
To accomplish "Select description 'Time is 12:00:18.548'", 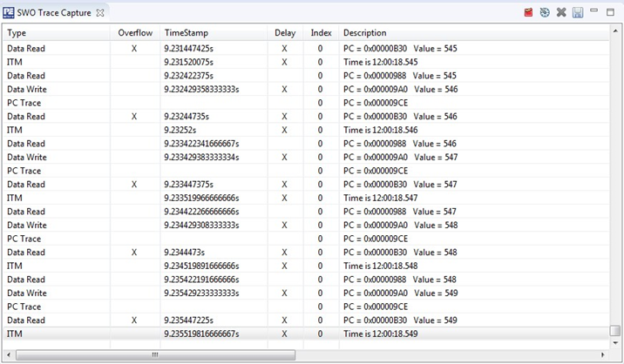I will click(x=381, y=266).
